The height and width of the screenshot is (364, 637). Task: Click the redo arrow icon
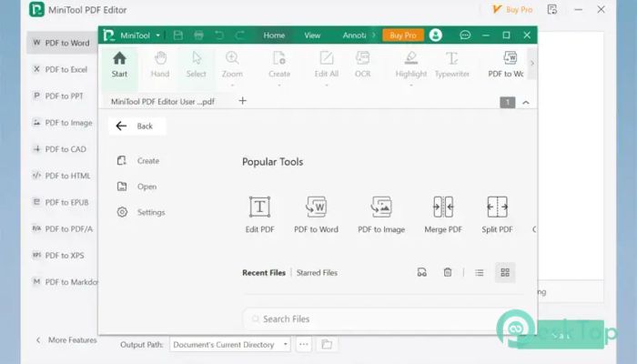coord(240,35)
